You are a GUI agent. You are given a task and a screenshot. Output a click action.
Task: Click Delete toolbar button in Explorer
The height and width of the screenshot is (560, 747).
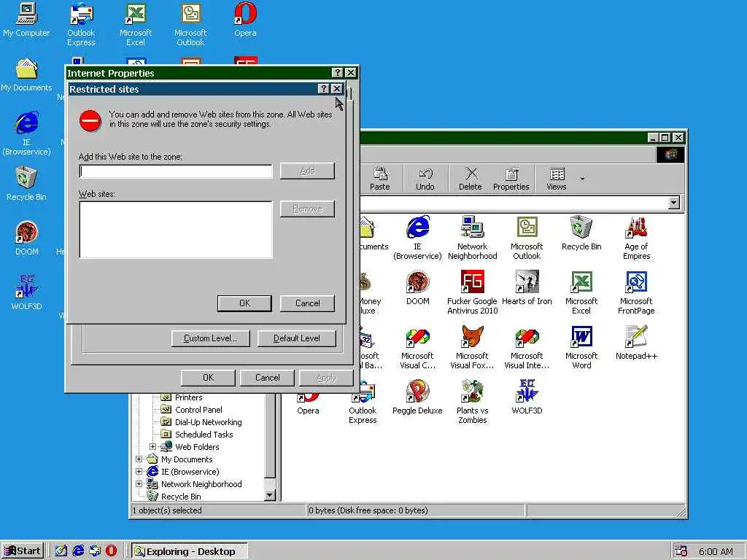pos(471,179)
